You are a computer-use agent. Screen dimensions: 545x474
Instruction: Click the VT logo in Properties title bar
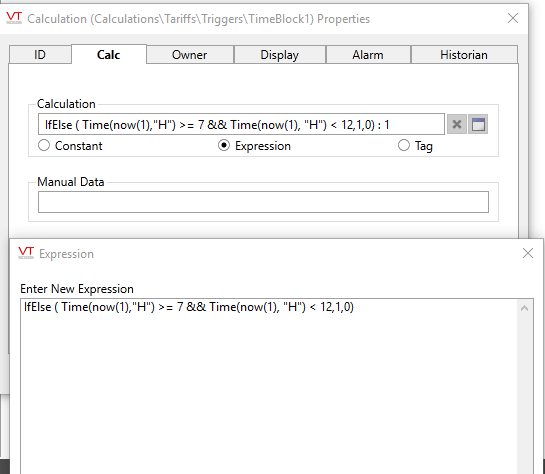coord(14,18)
